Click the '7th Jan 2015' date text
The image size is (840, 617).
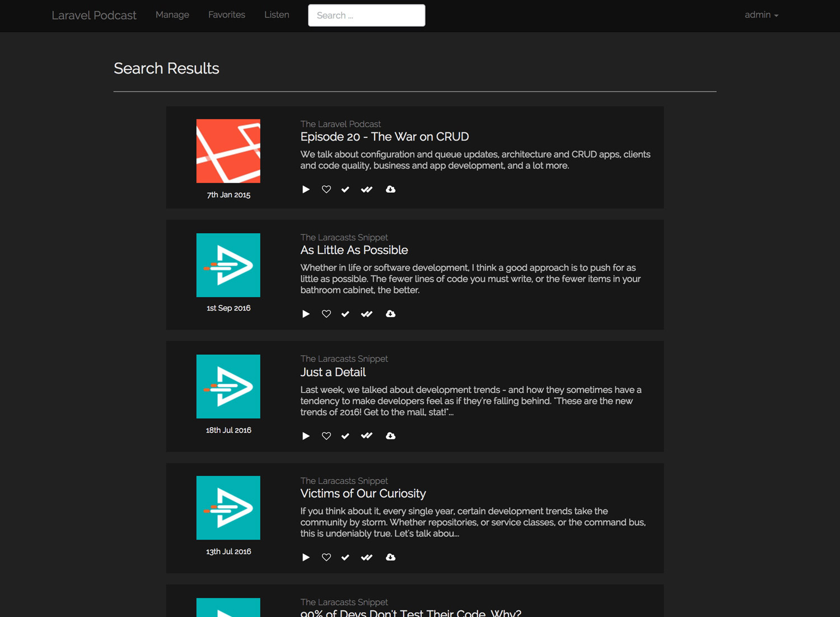[x=228, y=195]
